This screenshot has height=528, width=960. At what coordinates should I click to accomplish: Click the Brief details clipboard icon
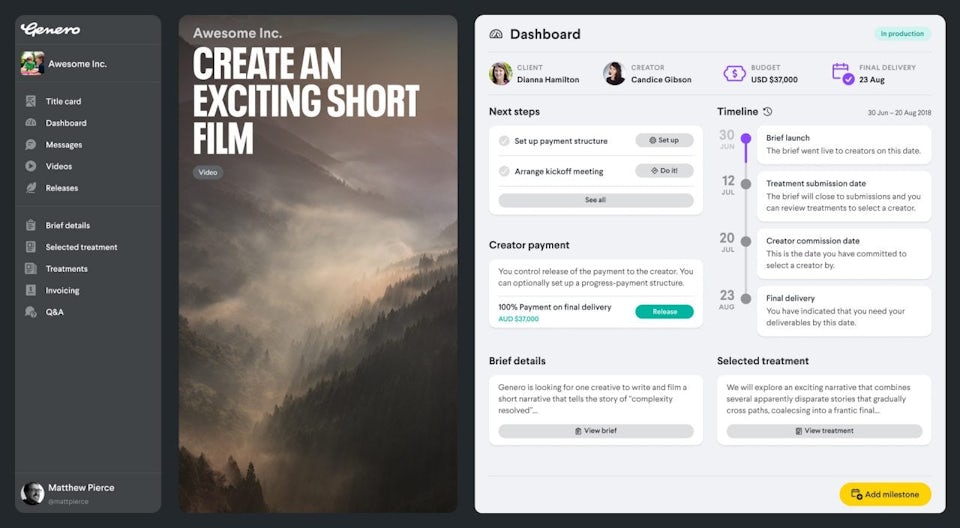pyautogui.click(x=31, y=225)
